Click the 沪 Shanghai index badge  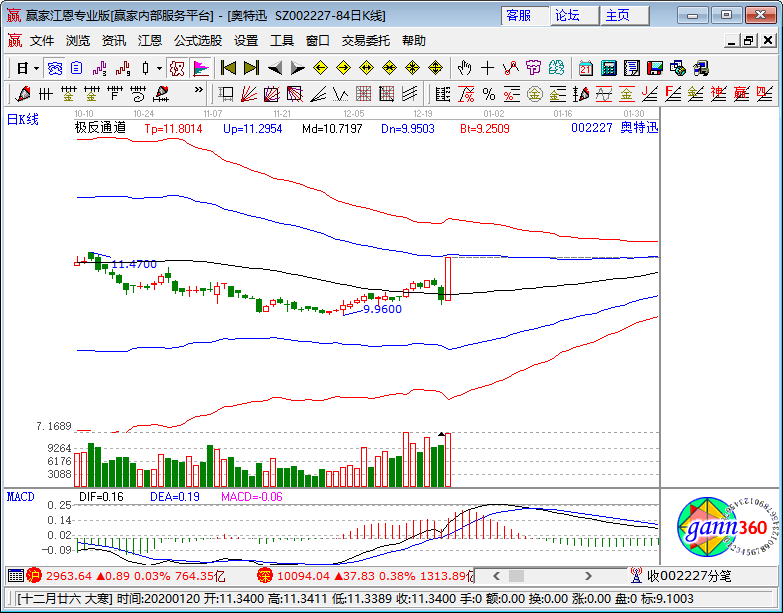point(34,576)
